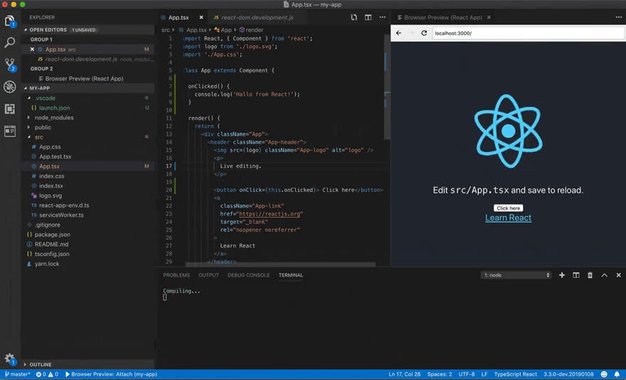Open the Output panel tab
Viewport: 626px width, 380px height.
209,275
